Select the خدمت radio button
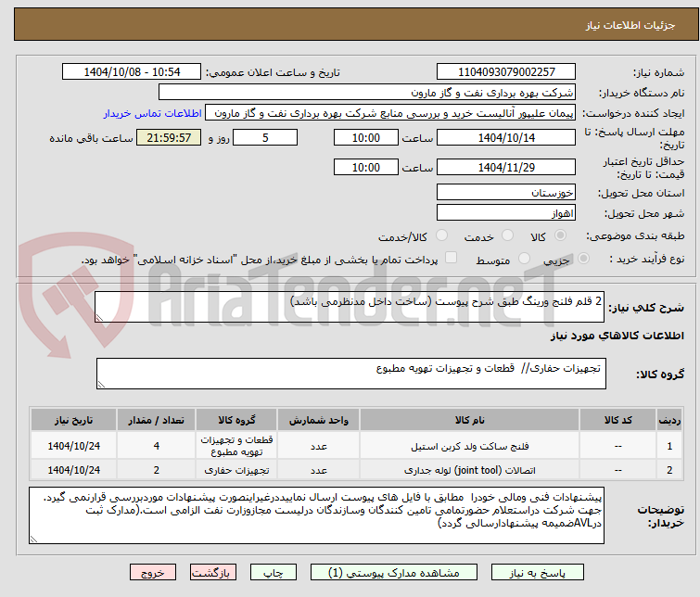This screenshot has height=597, width=700. click(x=507, y=235)
